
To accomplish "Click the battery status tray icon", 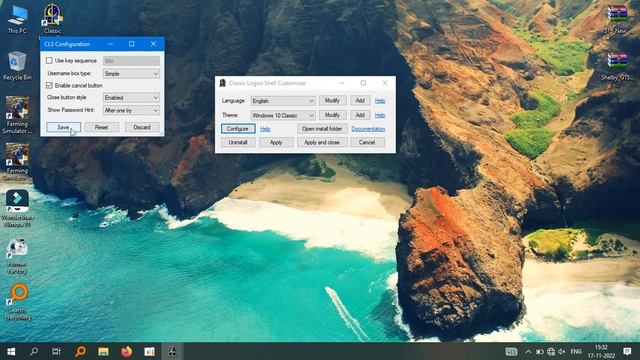I will 539,351.
